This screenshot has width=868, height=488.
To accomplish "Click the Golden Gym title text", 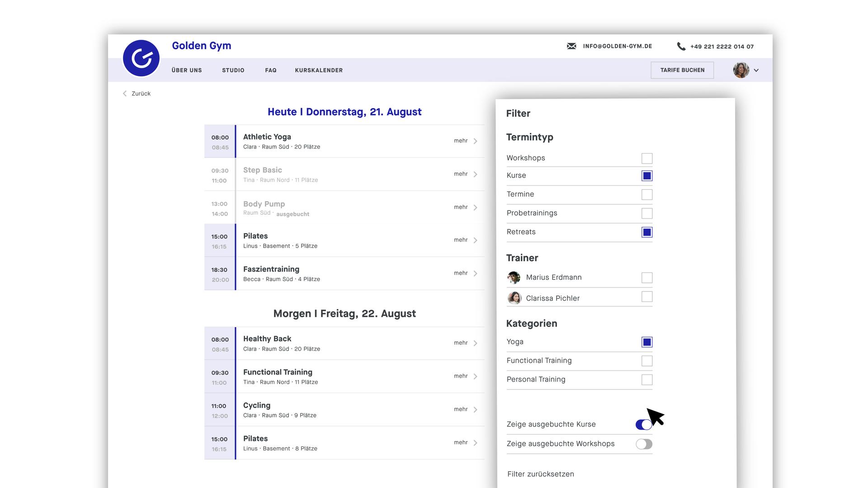I will click(201, 46).
